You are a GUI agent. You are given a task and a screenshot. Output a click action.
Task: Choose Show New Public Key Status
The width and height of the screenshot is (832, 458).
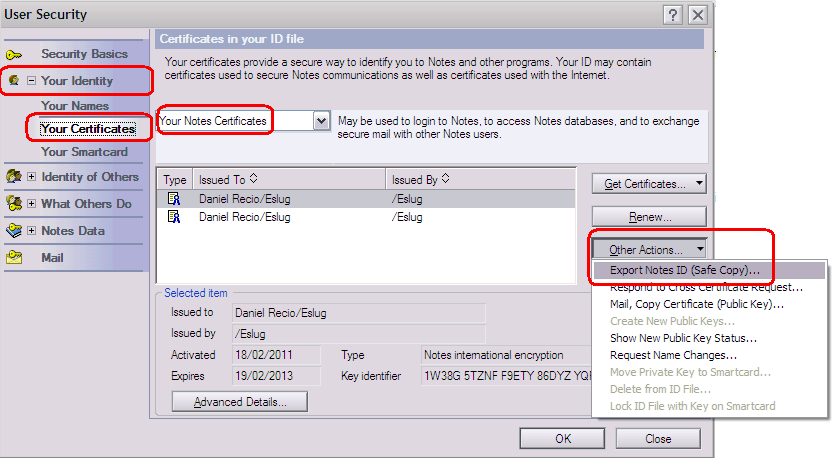pyautogui.click(x=709, y=338)
